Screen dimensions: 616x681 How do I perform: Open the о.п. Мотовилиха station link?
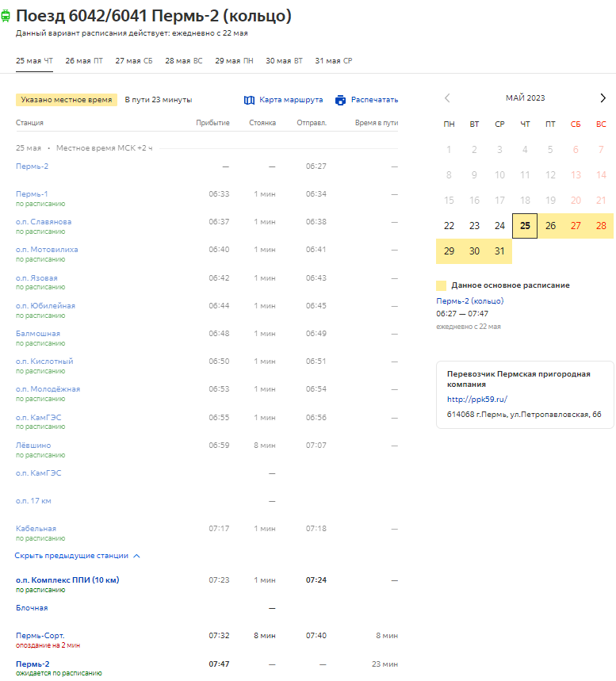[47, 250]
